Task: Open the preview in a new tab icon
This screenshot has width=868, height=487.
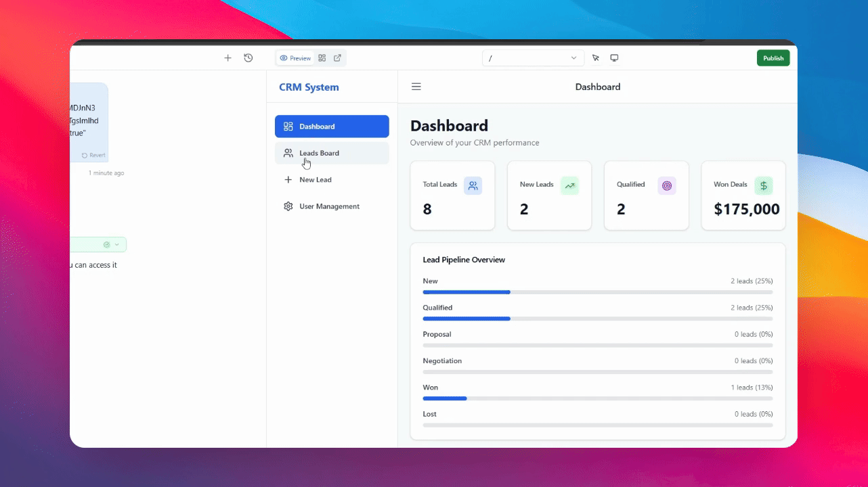Action: click(337, 58)
